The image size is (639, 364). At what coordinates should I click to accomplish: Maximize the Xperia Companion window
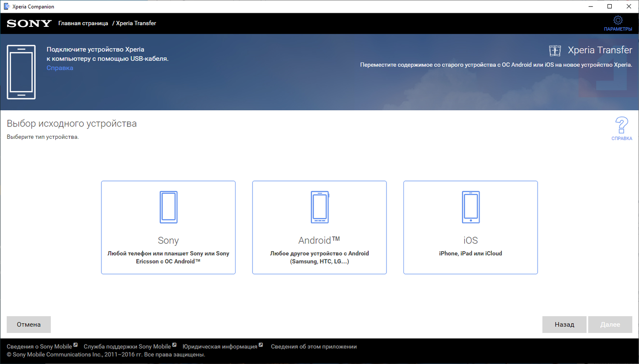(610, 6)
